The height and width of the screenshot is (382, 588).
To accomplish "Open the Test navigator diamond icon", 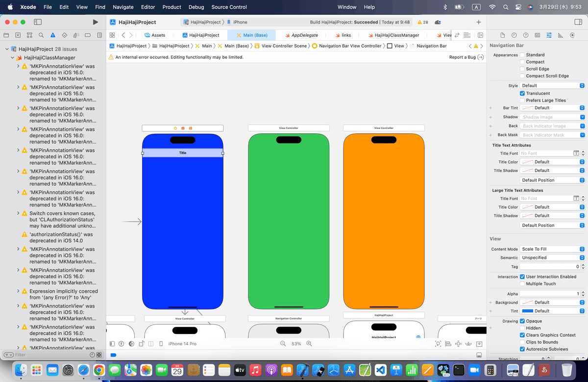I will coord(65,35).
